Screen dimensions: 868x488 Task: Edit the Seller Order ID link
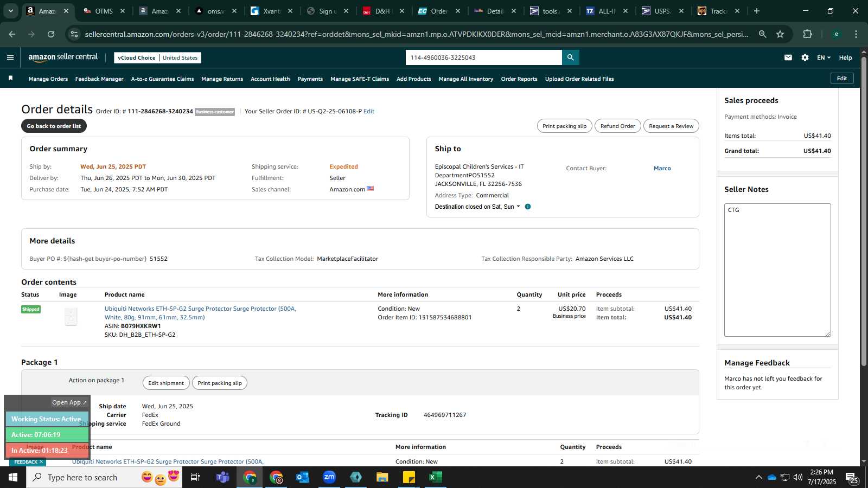(369, 111)
